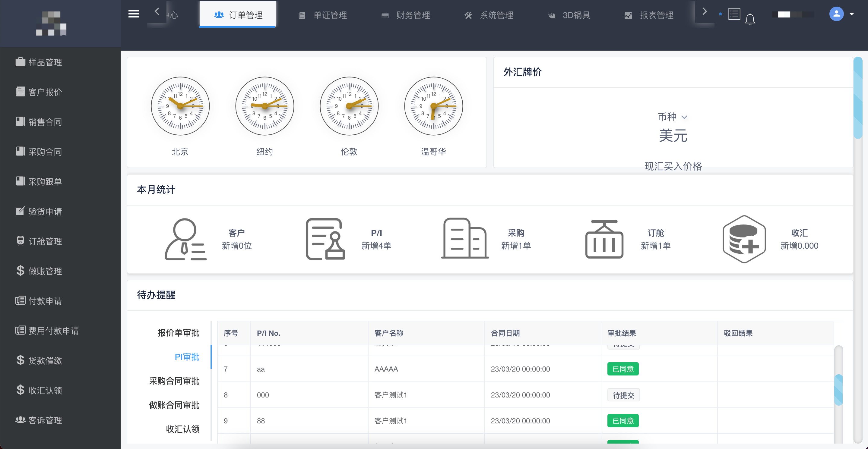
Task: Click the P/I stamped document icon
Action: tap(325, 239)
